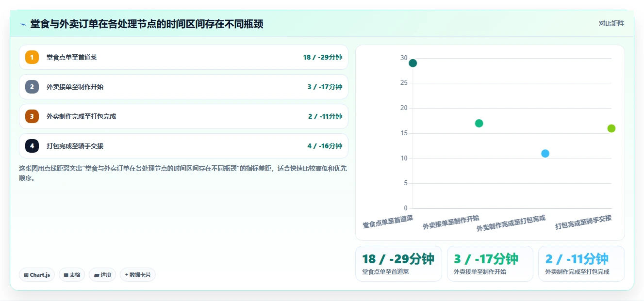The image size is (644, 301).
Task: Click the 进度 tag chip
Action: point(102,275)
